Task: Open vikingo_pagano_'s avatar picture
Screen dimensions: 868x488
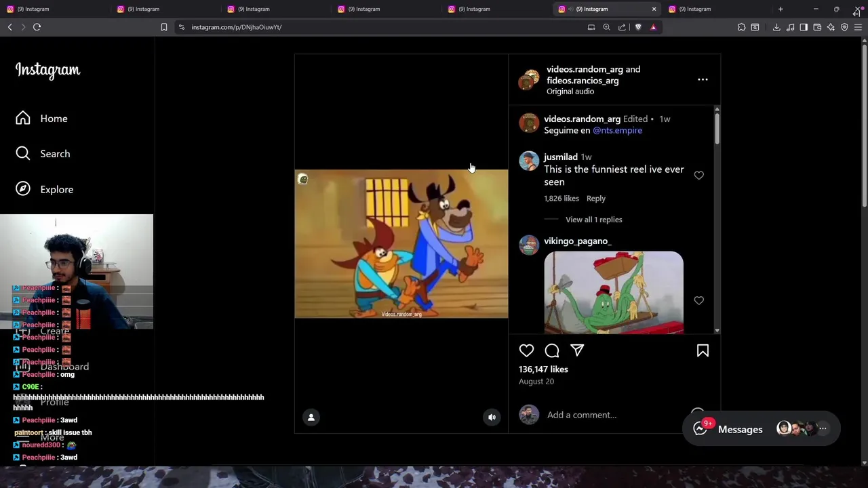Action: tap(529, 245)
